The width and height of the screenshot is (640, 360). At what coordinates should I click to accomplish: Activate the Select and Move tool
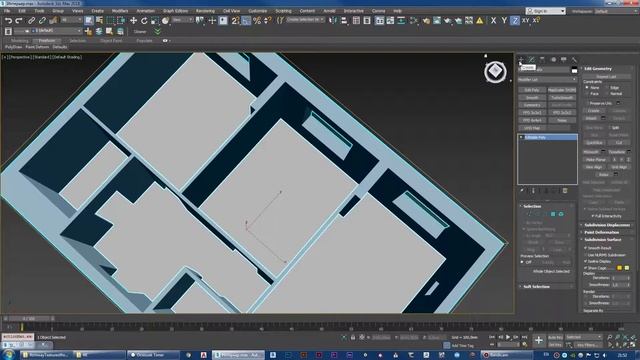(133, 20)
